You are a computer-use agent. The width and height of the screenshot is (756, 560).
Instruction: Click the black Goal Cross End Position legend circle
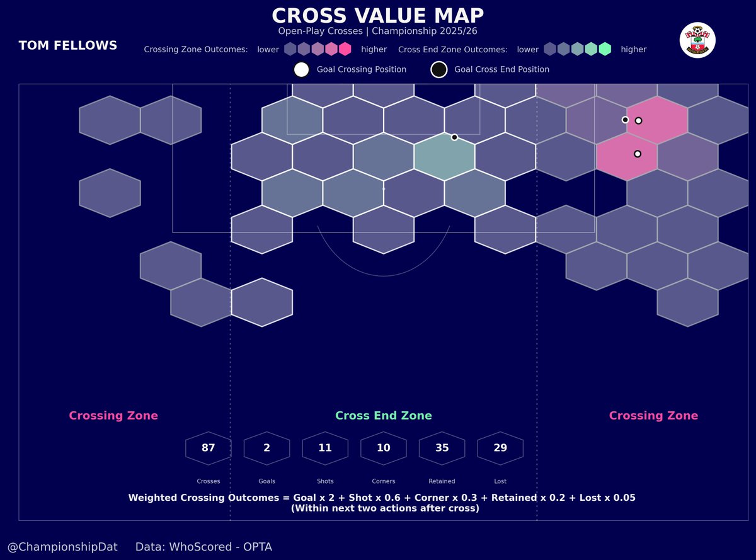click(438, 69)
